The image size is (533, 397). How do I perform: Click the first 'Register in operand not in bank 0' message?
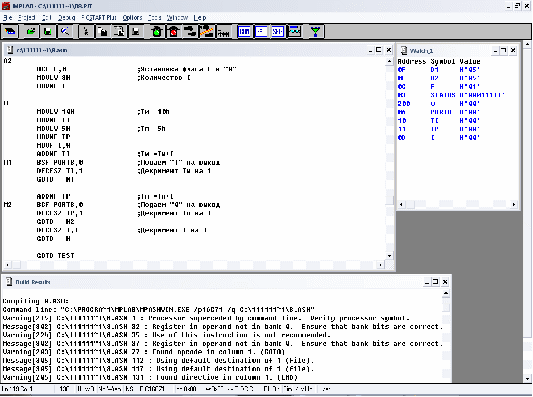tap(223, 326)
